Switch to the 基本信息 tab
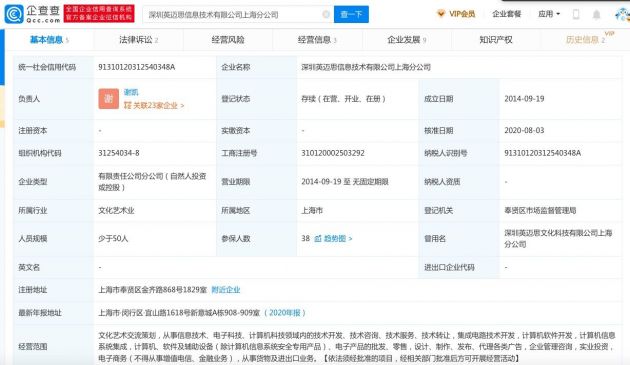Screen dimensions: 630x365 pyautogui.click(x=49, y=39)
